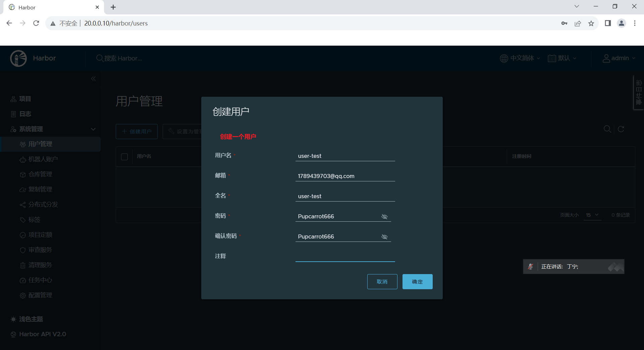Click the 注释 input field

point(345,257)
